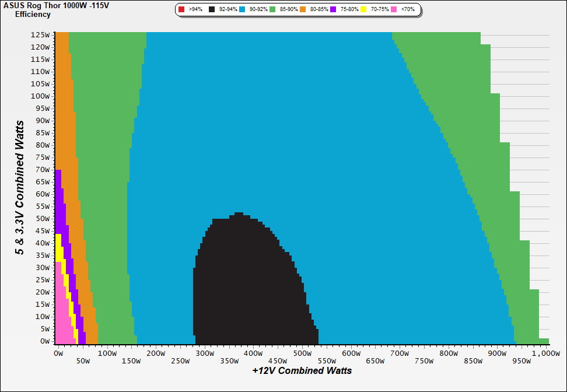Screen dimensions: 567x392
Task: Click the black 92-94% legend swatch
Action: point(212,10)
